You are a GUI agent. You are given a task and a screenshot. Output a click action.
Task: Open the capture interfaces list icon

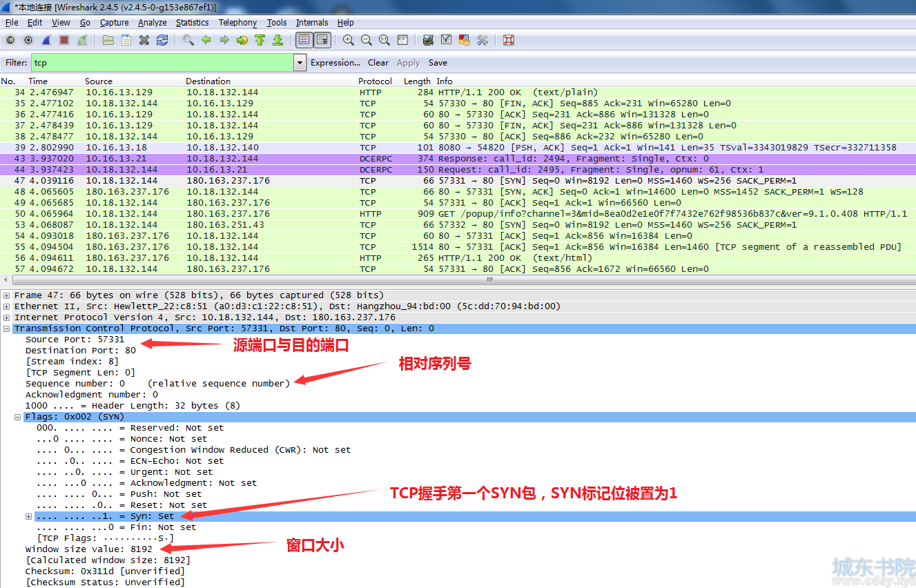10,40
